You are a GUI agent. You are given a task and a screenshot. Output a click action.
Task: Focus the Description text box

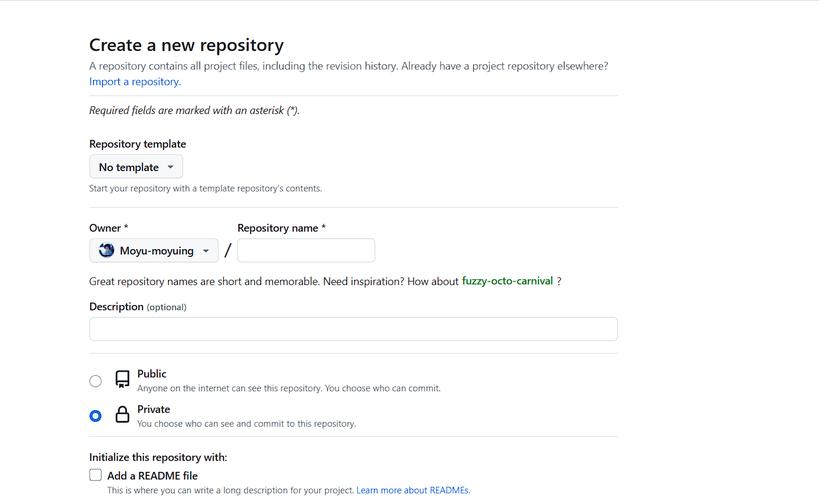click(x=353, y=329)
